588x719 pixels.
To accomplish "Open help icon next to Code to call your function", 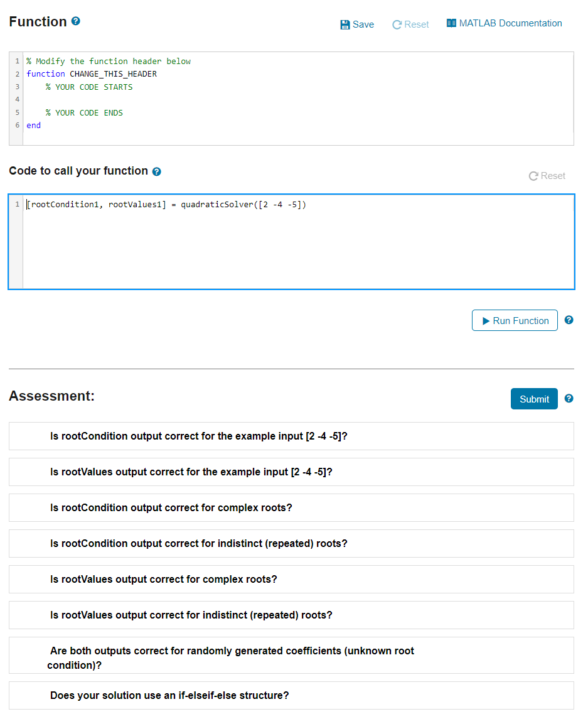I will click(x=157, y=171).
